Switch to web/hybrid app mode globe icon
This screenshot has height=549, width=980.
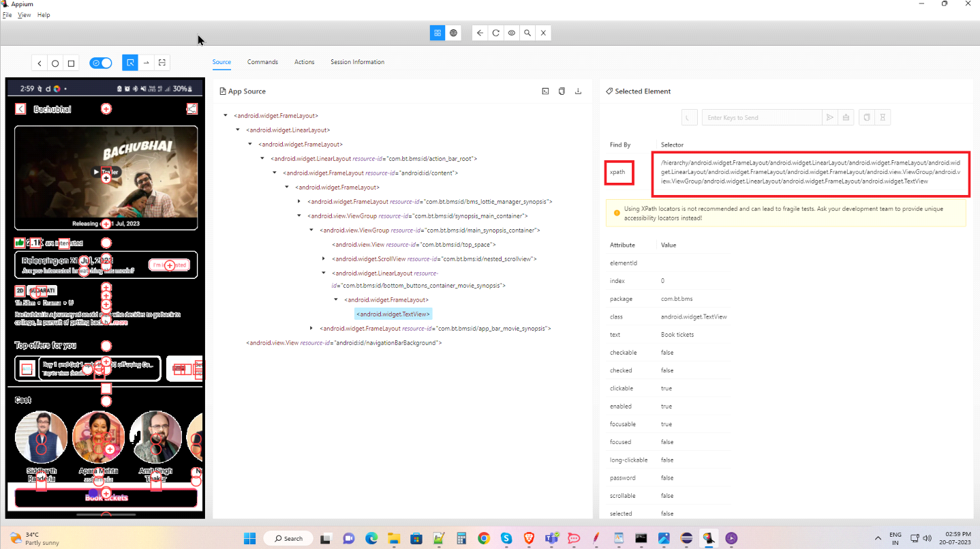click(x=453, y=33)
